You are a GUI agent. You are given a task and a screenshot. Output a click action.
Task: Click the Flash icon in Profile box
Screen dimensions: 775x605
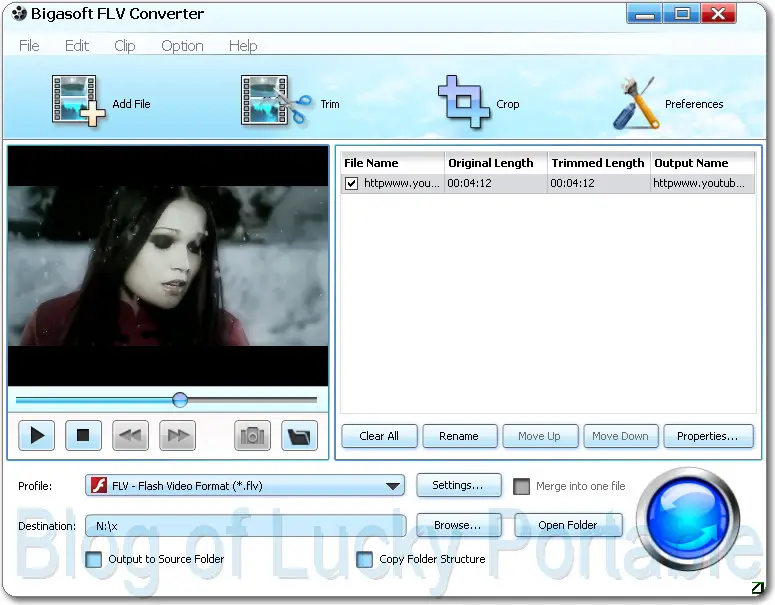99,485
